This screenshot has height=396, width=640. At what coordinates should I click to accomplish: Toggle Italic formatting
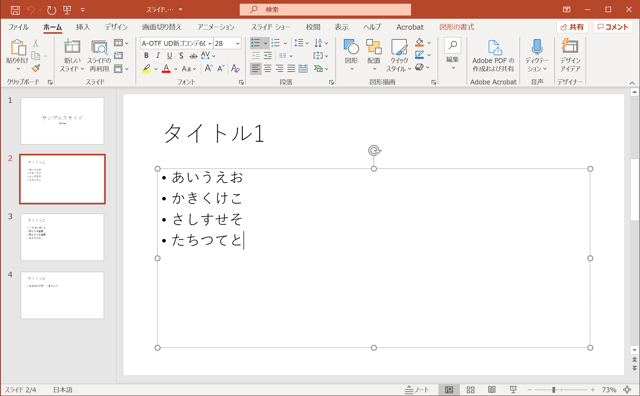coord(158,56)
